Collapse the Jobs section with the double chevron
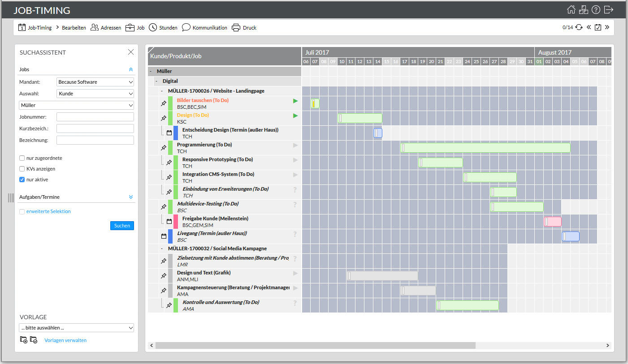The width and height of the screenshot is (628, 364). 131,69
